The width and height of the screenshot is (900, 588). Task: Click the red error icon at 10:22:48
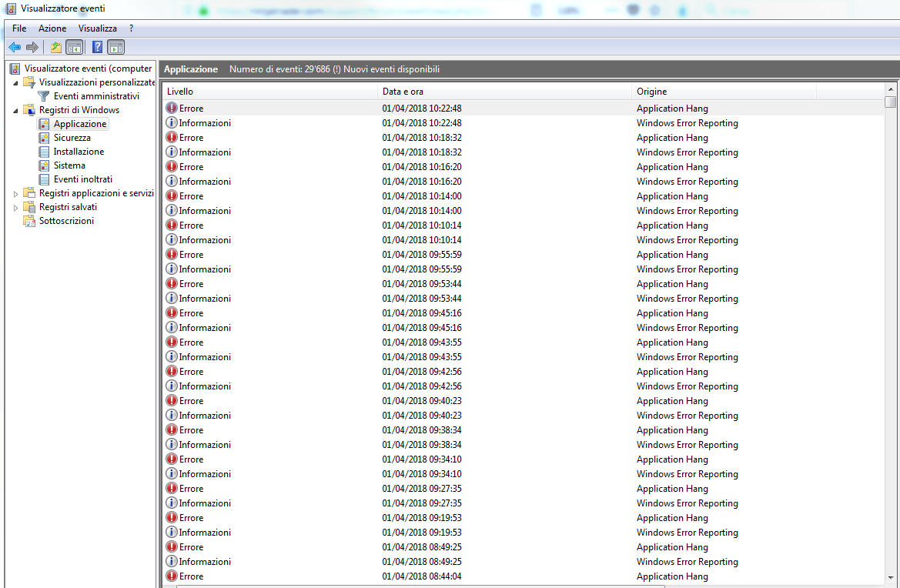171,108
